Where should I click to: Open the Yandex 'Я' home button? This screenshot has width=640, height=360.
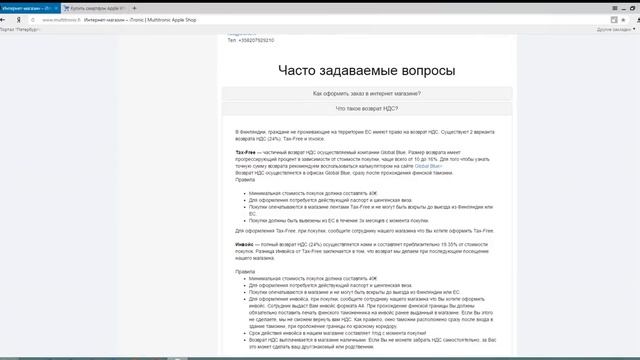click(18, 20)
